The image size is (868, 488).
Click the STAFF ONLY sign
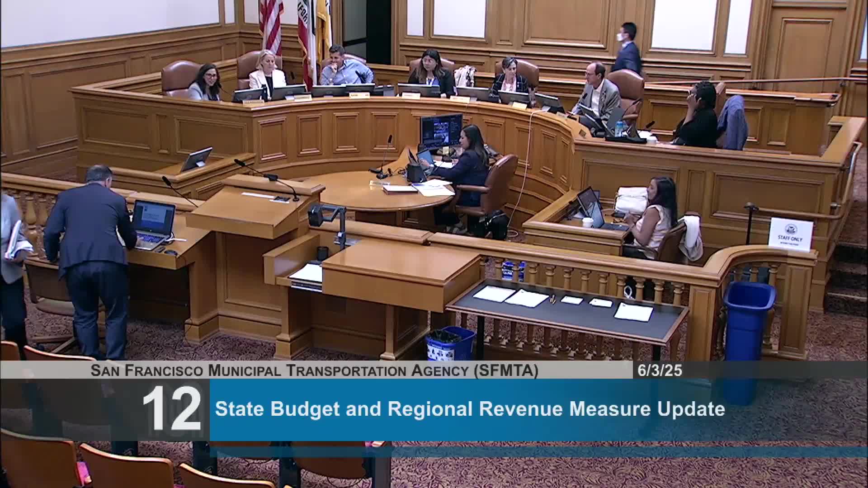coord(790,233)
